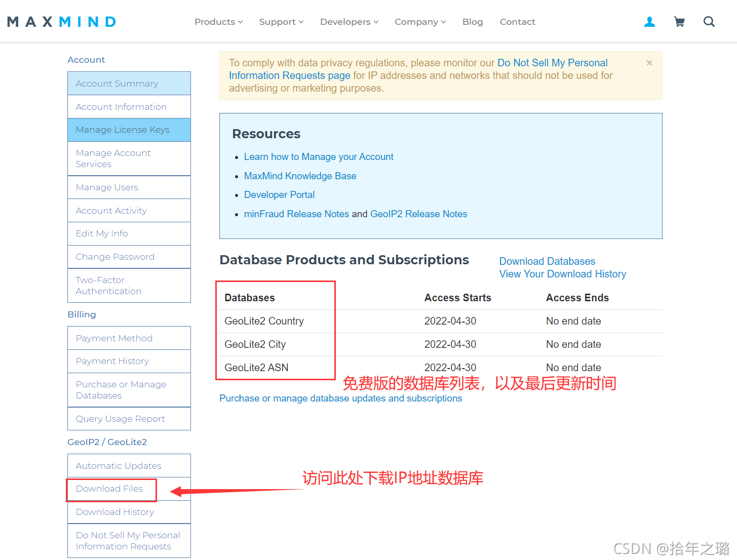Image resolution: width=737 pixels, height=560 pixels.
Task: Expand the Support menu
Action: click(281, 22)
